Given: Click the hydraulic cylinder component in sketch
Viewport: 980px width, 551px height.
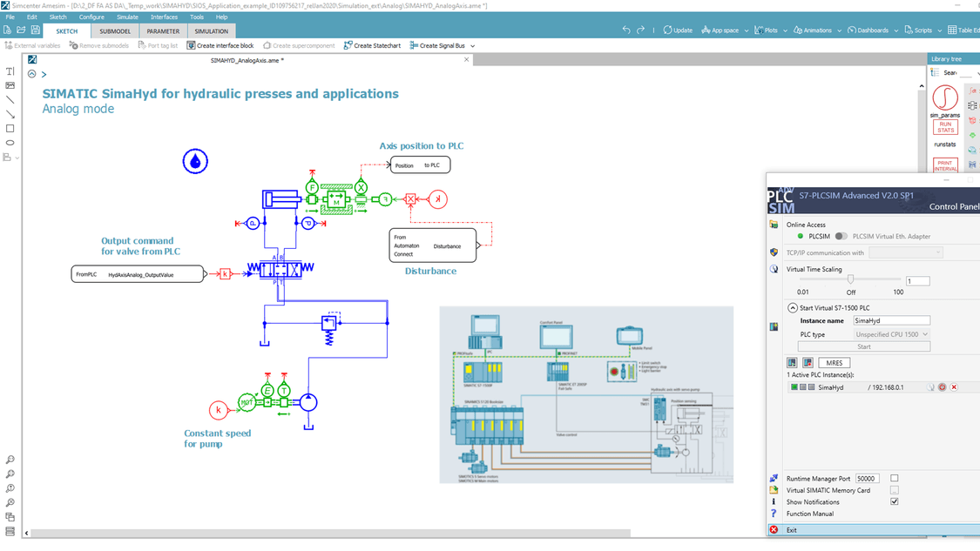Looking at the screenshot, I should pyautogui.click(x=282, y=199).
